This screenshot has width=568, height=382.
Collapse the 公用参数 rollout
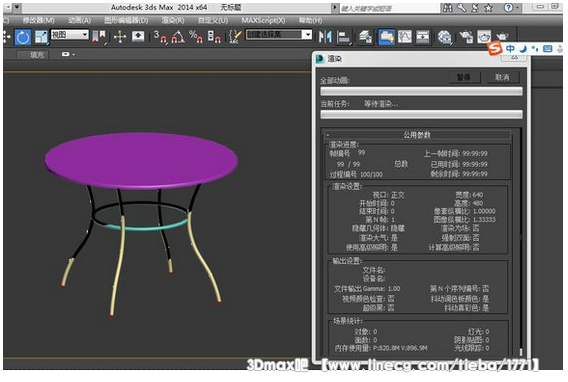417,135
